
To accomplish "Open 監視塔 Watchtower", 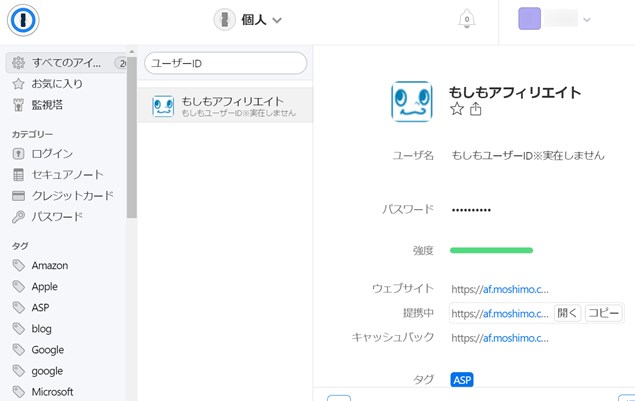I will (x=47, y=105).
